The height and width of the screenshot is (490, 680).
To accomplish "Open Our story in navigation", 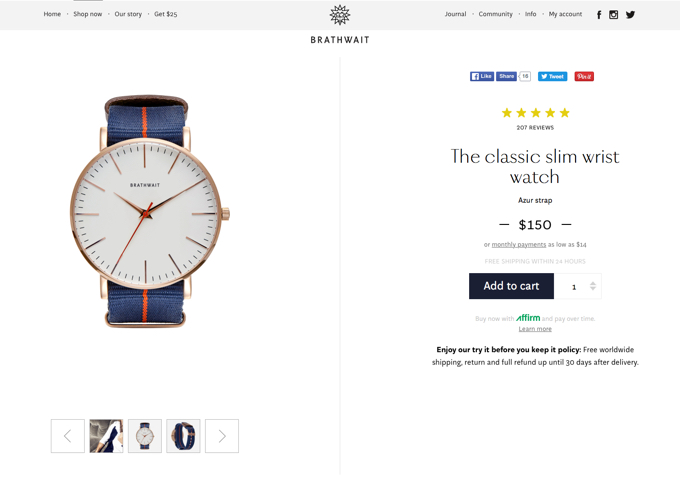I will (x=128, y=14).
